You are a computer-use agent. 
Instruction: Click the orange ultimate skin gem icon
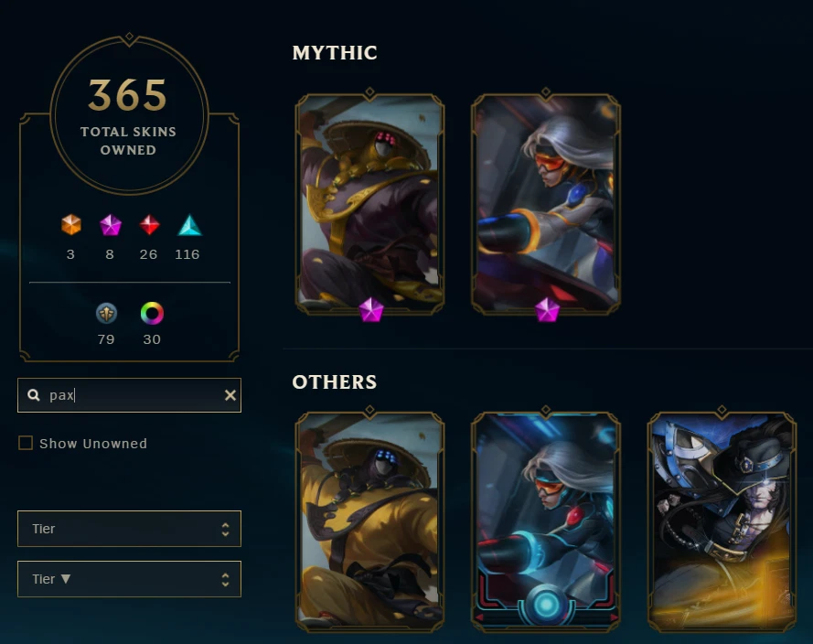[x=71, y=225]
